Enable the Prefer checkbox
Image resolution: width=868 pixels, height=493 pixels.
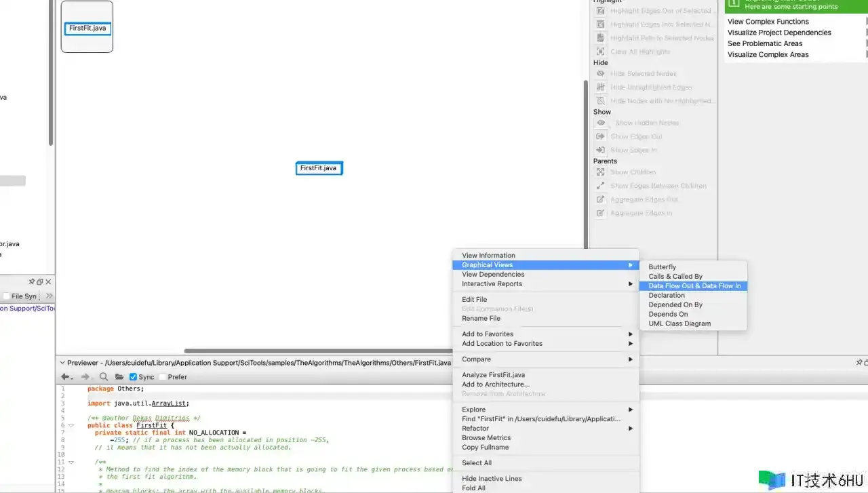coord(162,377)
